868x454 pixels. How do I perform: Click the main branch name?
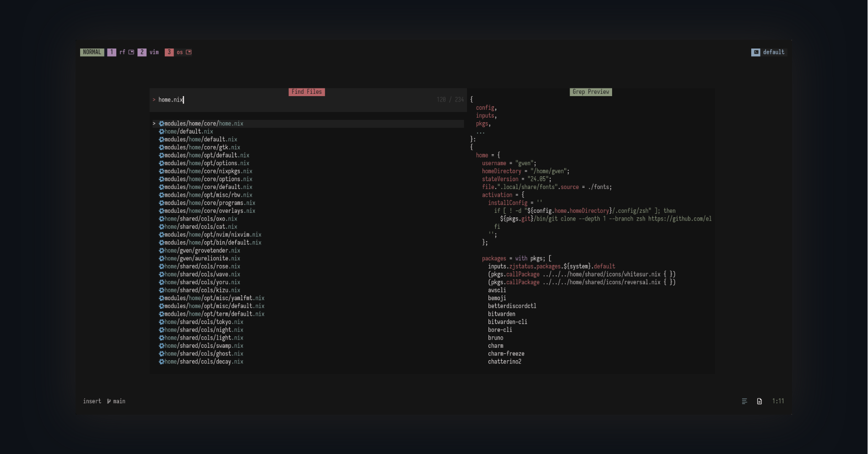click(119, 401)
